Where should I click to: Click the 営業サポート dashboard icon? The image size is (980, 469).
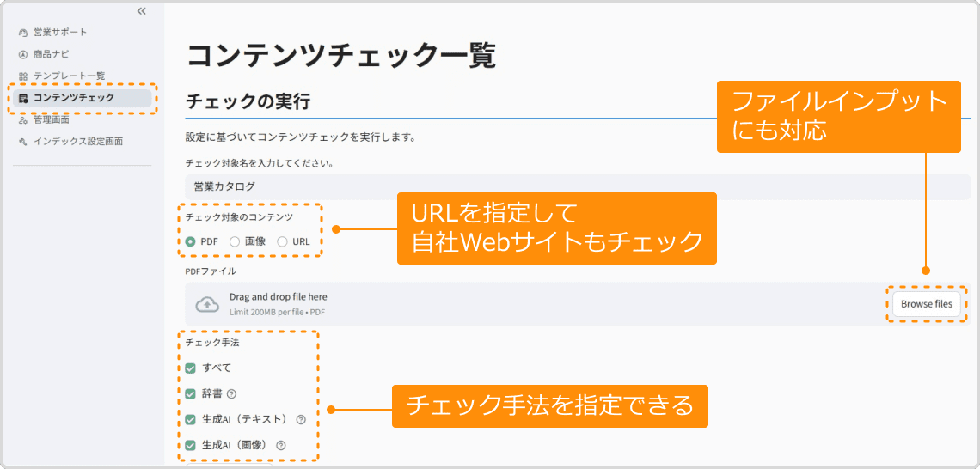(24, 33)
